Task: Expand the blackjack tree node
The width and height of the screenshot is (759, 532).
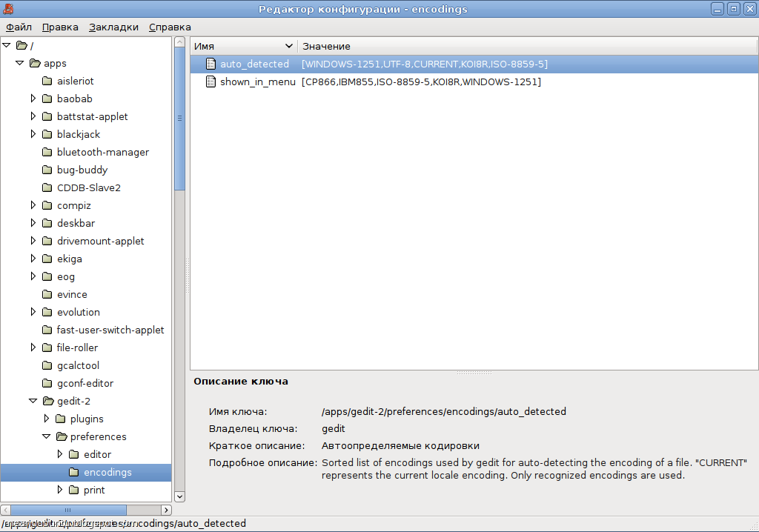Action: pyautogui.click(x=33, y=134)
